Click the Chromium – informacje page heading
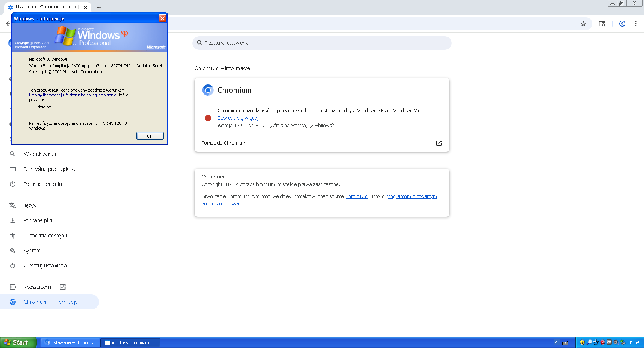Image resolution: width=644 pixels, height=348 pixels. [x=222, y=68]
